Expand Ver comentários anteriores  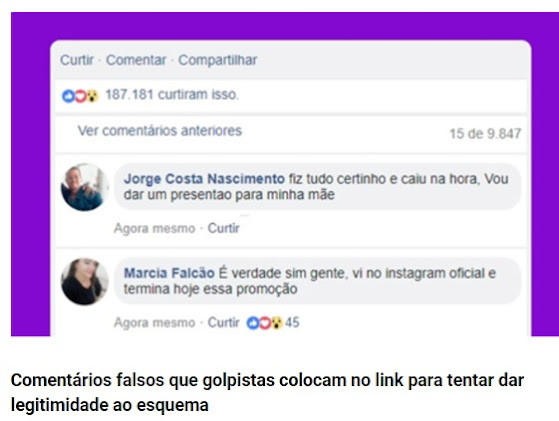(x=160, y=131)
